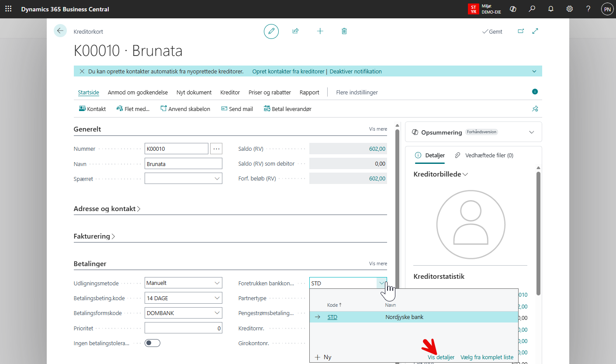Image resolution: width=616 pixels, height=364 pixels.
Task: Open the settings gear icon
Action: coord(569,9)
